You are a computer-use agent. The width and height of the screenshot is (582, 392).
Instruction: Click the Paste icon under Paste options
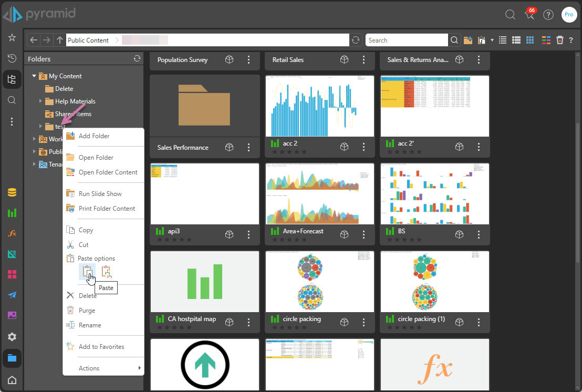point(87,272)
